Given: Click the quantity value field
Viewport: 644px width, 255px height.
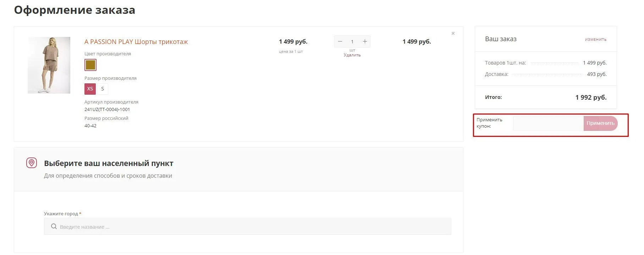Looking at the screenshot, I should (352, 41).
